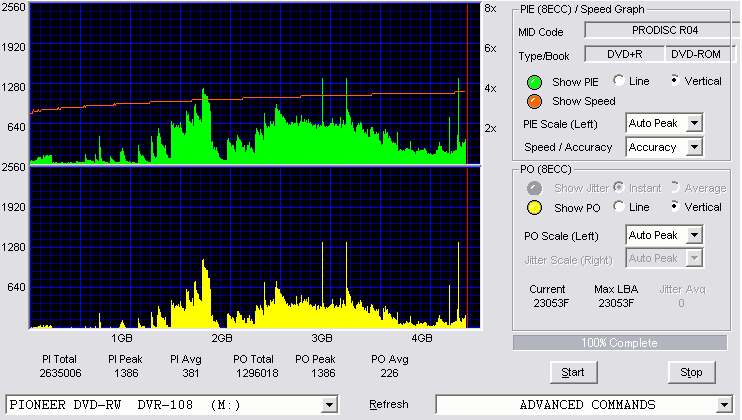Click the PI Total value 2635006
Viewport: 742px width, 420px height.
(60, 373)
